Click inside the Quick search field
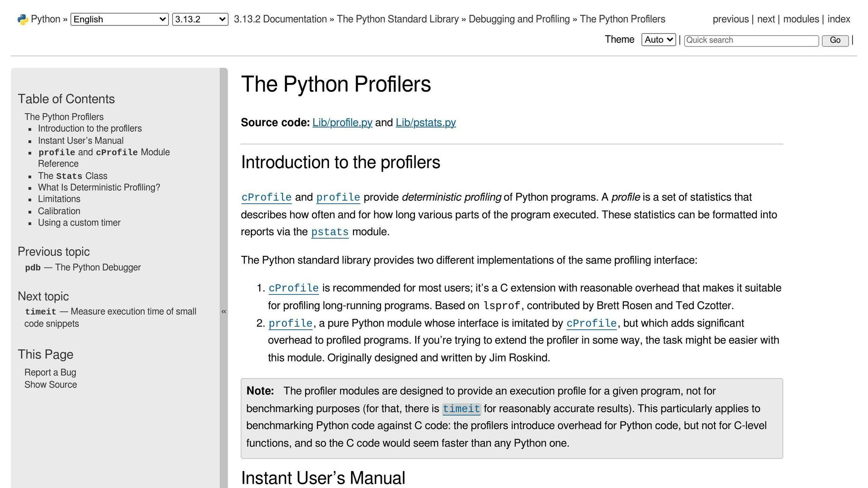Viewport: 868px width, 488px height. click(x=751, y=40)
